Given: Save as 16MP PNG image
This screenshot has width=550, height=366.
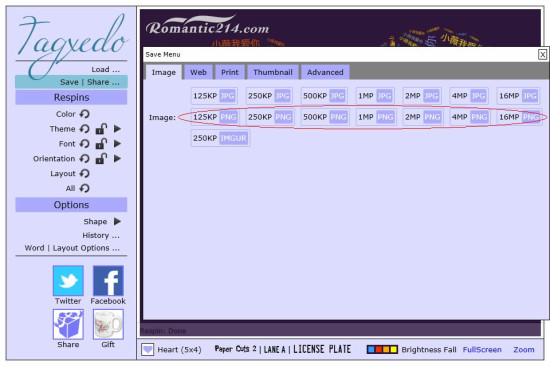Looking at the screenshot, I should tap(519, 117).
